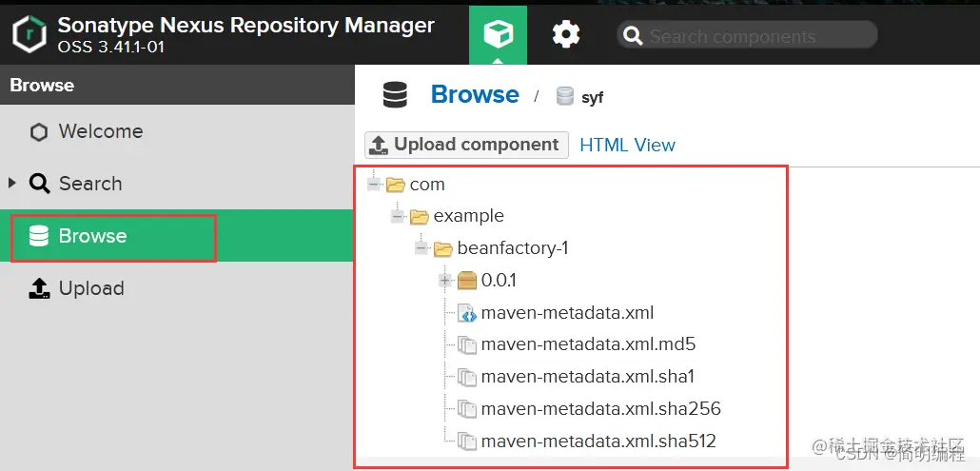The width and height of the screenshot is (980, 471).
Task: Collapse the com folder node
Action: point(374,185)
